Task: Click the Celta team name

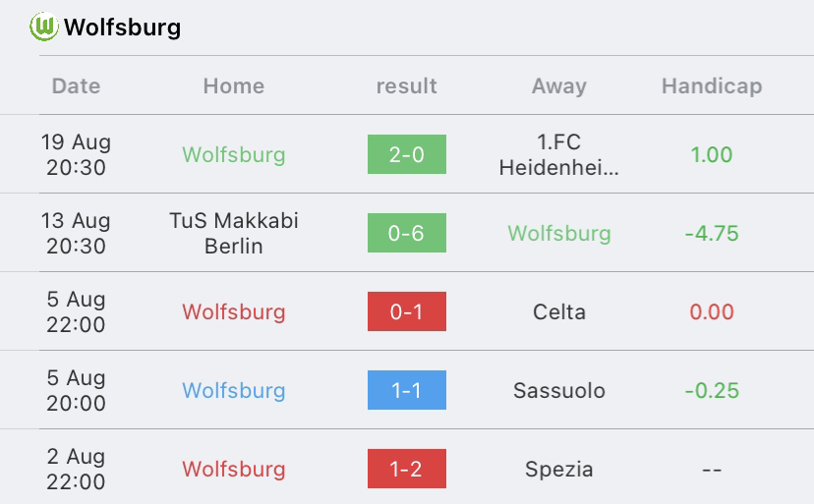Action: 559,312
